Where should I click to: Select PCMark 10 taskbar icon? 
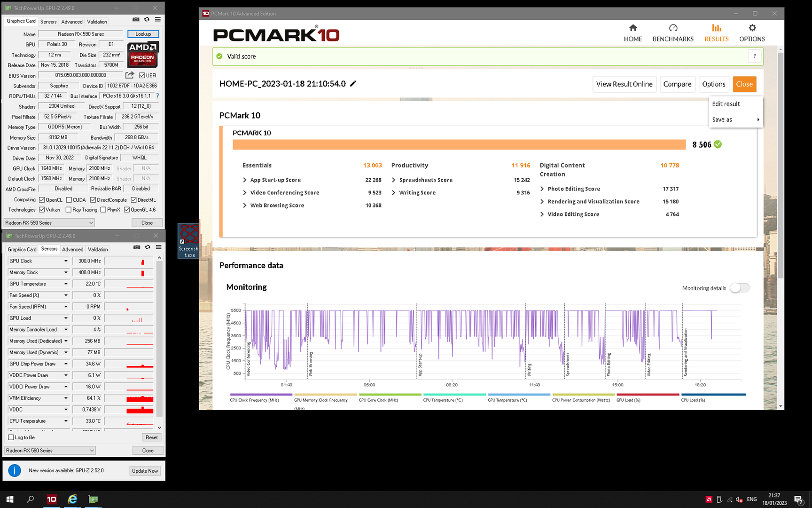51,499
